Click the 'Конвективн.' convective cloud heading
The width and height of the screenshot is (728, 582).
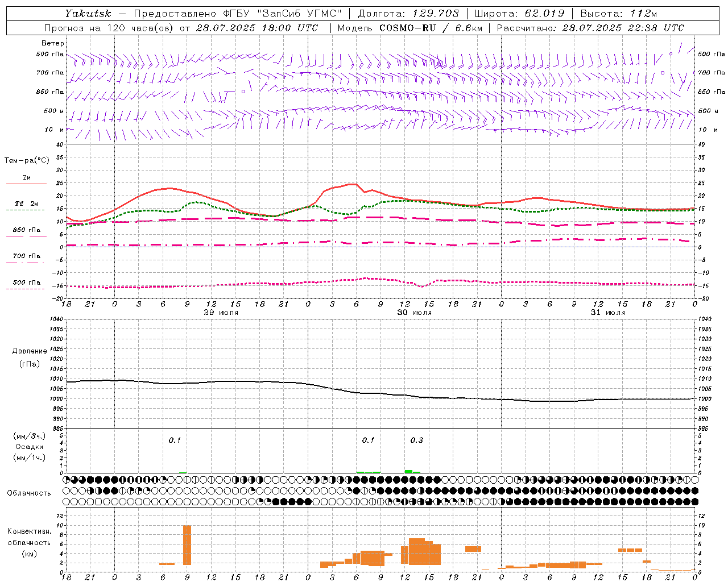[x=30, y=531]
